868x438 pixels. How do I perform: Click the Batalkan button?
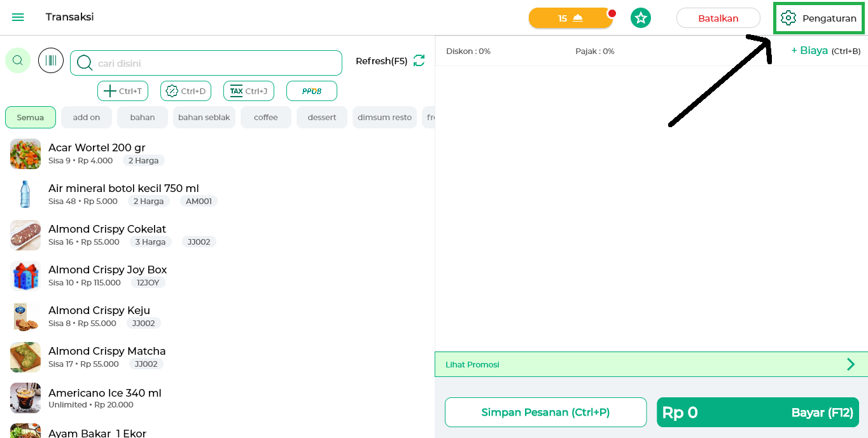tap(718, 18)
